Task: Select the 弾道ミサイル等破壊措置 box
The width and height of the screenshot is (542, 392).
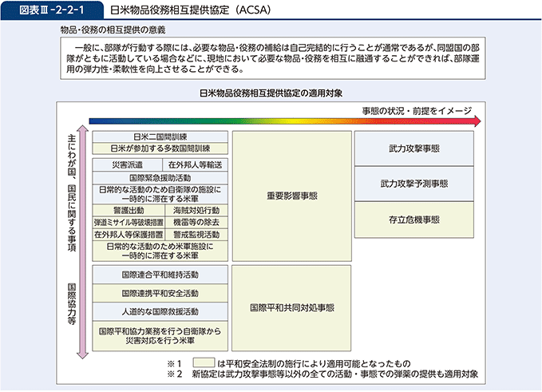Action: 129,222
